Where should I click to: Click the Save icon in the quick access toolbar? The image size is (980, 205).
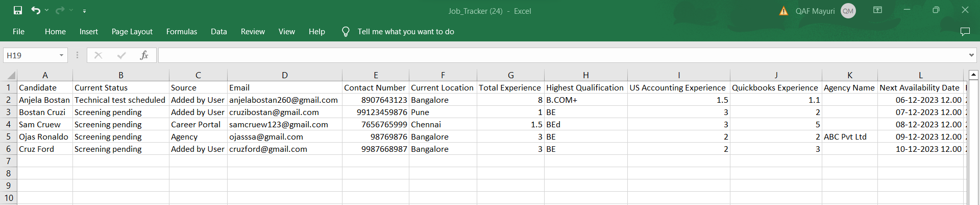click(x=18, y=10)
